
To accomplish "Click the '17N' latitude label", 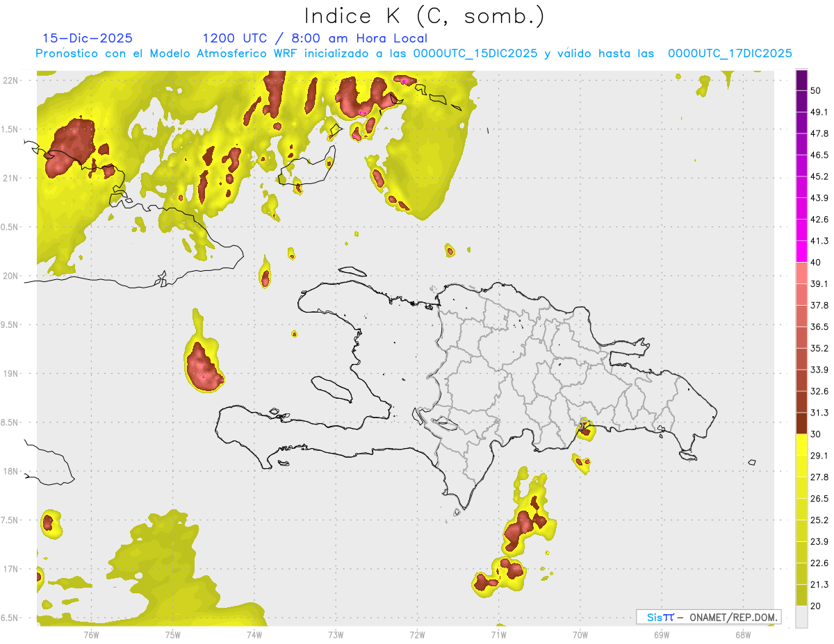I will (10, 569).
